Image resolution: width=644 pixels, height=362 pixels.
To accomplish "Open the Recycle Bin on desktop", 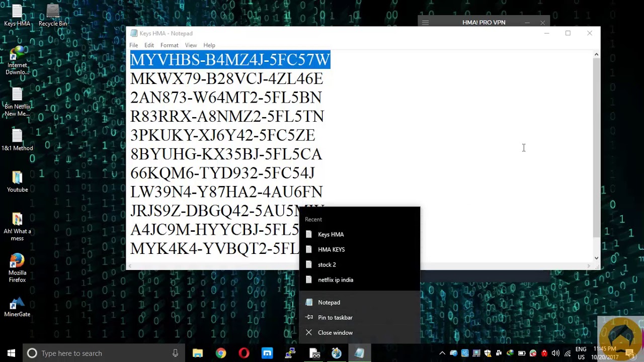I will [53, 16].
